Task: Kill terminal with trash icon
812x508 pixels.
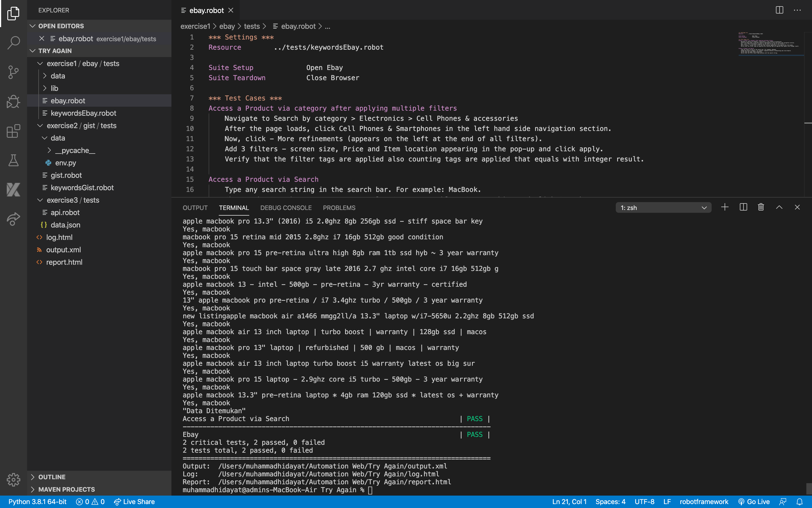Action: coord(761,207)
